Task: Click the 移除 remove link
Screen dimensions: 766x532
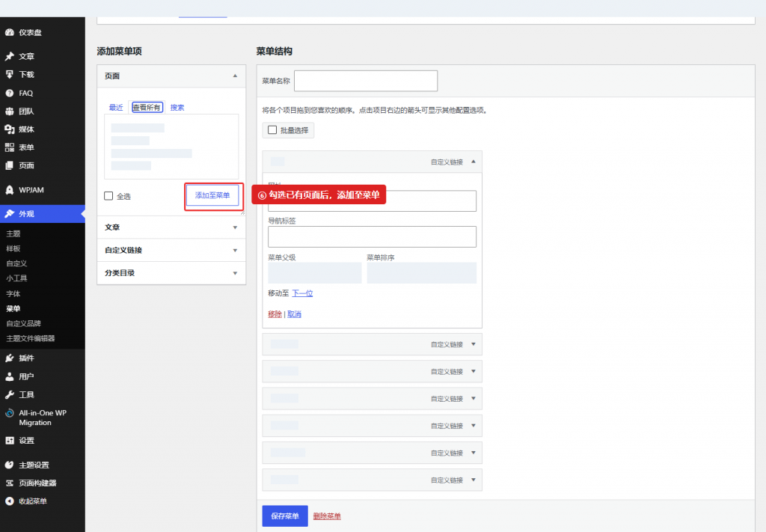Action: click(275, 314)
